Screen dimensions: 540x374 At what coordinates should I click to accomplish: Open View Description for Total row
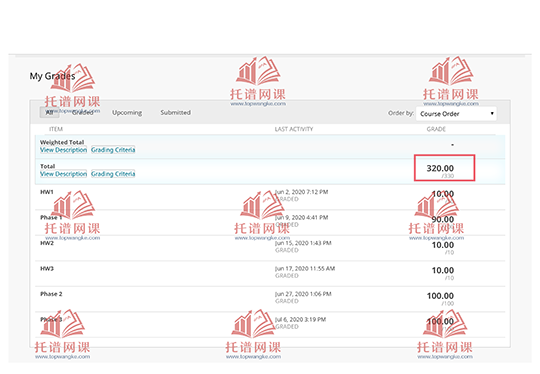tap(63, 174)
